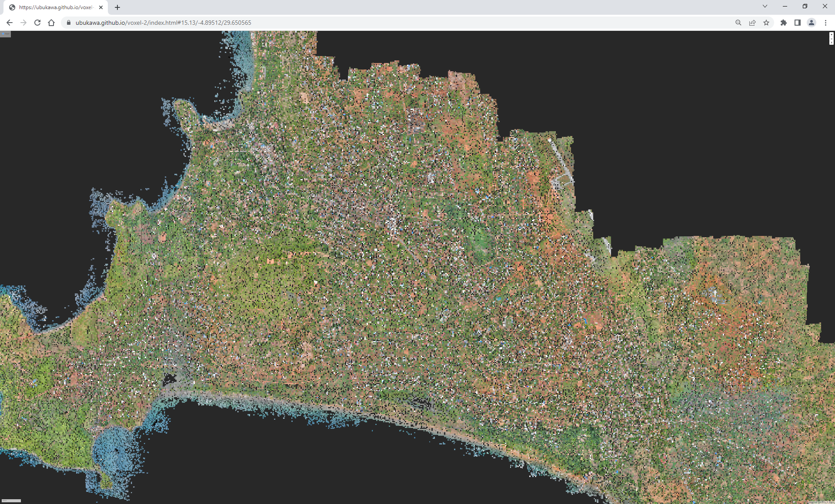Screen dimensions: 835x504
Task: Toggle the Voxel layer checkbox
Action: 3,33
